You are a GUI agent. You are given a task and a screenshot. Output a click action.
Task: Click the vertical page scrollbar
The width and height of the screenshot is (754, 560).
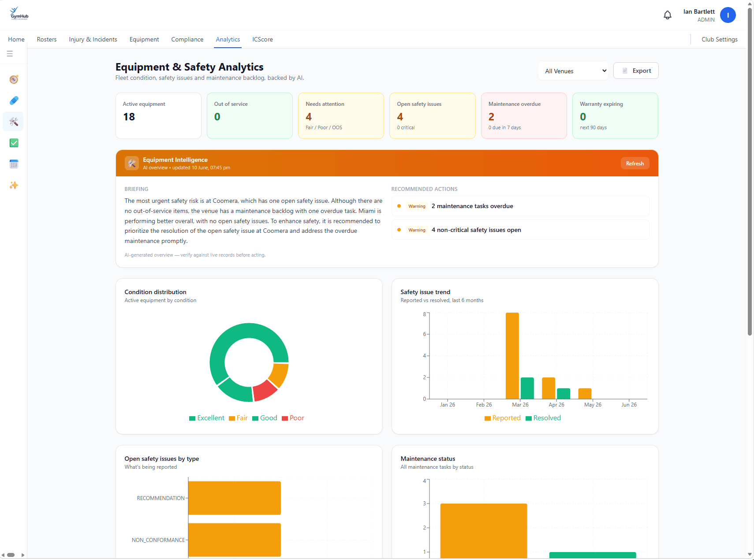click(x=750, y=172)
